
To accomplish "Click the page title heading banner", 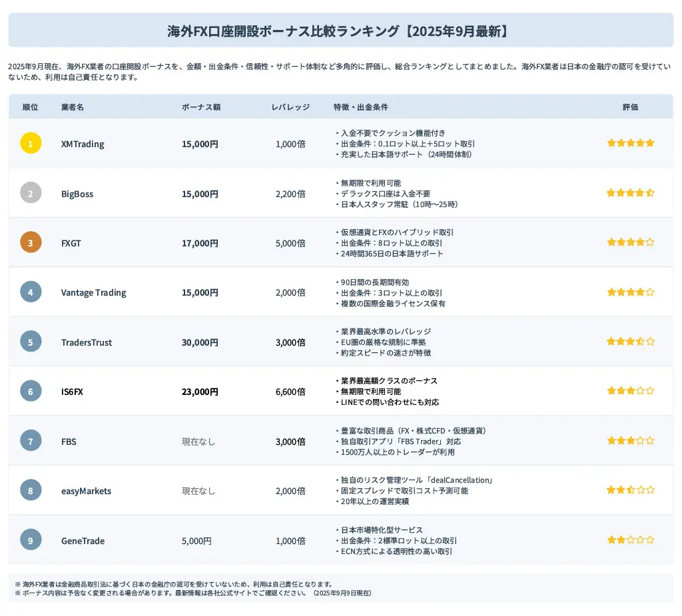I will (x=341, y=30).
